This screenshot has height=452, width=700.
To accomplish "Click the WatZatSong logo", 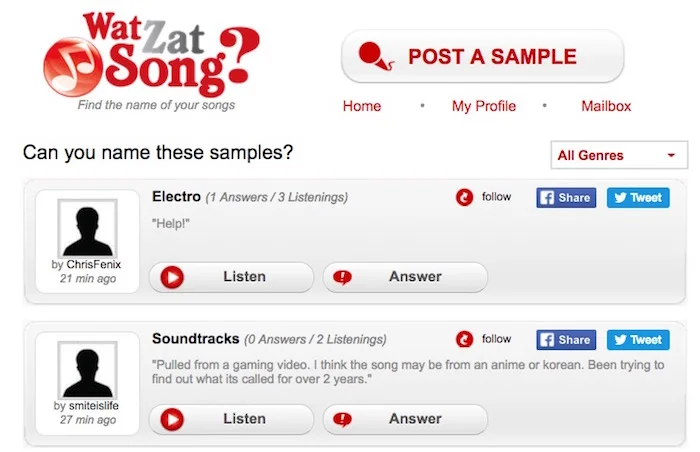I will (151, 55).
